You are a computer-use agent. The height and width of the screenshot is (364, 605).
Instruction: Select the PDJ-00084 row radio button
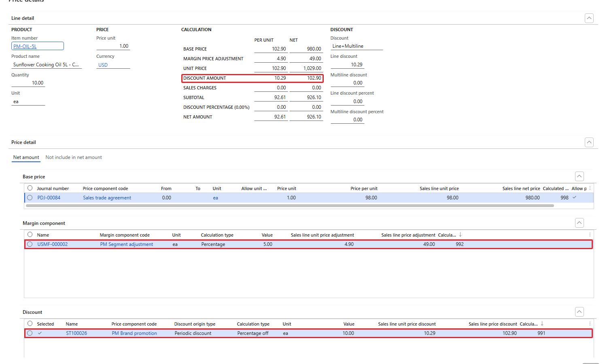click(30, 198)
